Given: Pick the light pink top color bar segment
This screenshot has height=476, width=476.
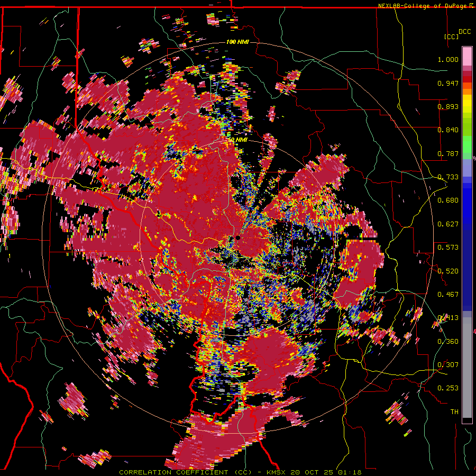Looking at the screenshot, I should (467, 56).
